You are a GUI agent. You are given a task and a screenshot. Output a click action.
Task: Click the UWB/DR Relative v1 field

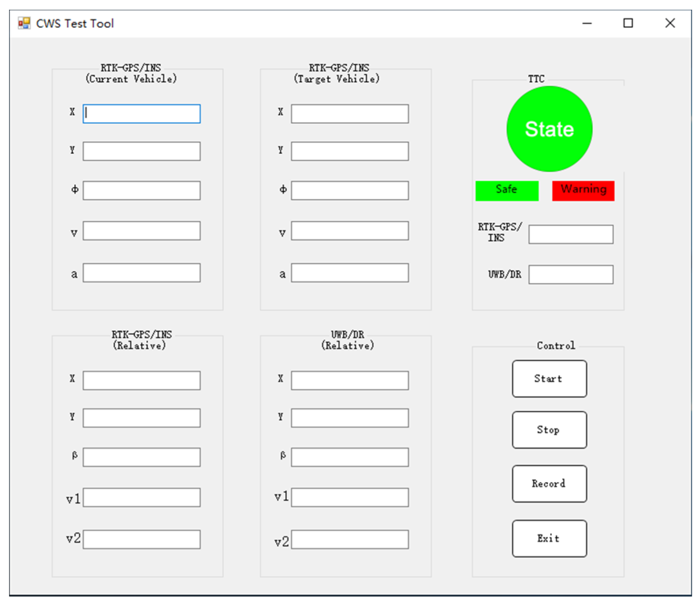[x=350, y=497]
